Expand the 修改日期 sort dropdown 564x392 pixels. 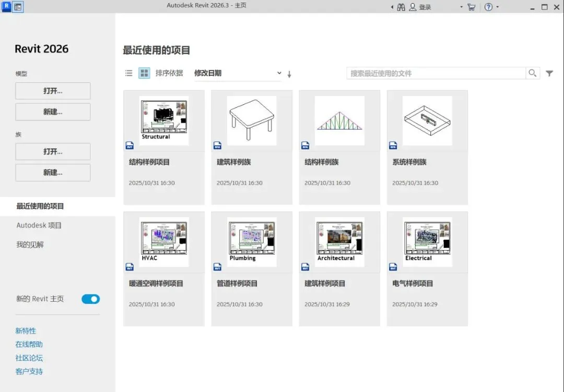pyautogui.click(x=238, y=74)
